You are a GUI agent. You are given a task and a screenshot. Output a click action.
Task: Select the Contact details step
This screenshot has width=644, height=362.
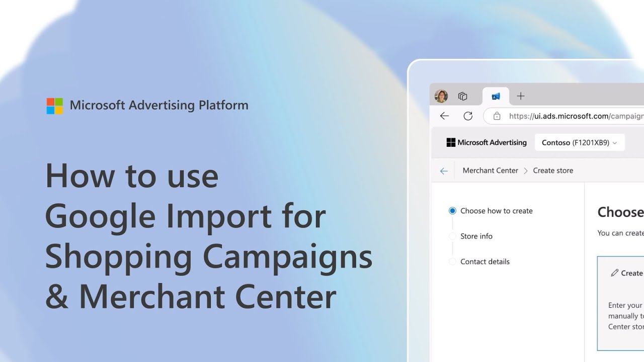(x=479, y=261)
